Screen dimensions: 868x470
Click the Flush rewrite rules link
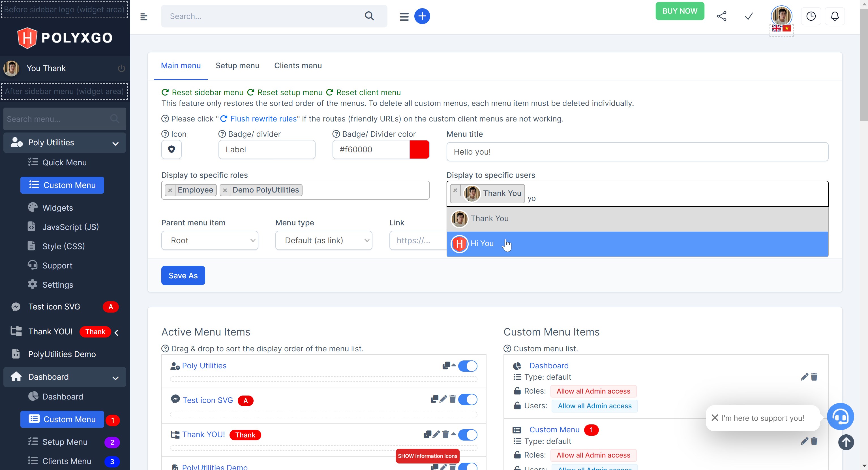(263, 119)
